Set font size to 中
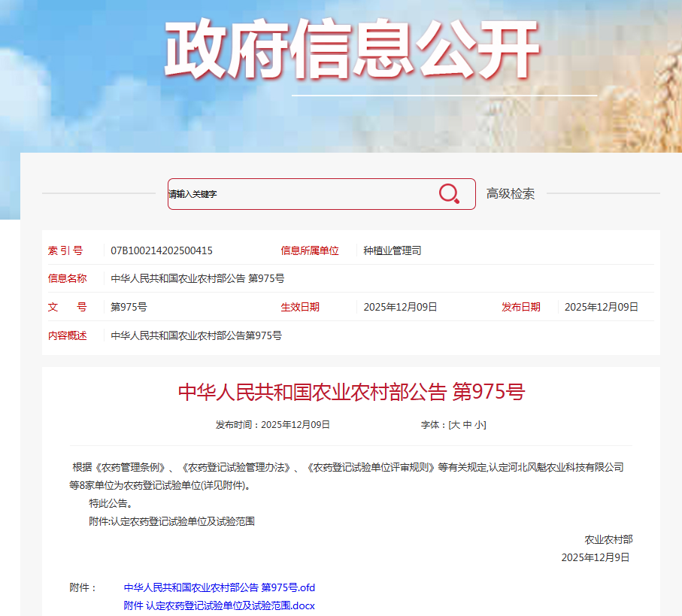Viewport: 682px width, 616px height. point(468,425)
